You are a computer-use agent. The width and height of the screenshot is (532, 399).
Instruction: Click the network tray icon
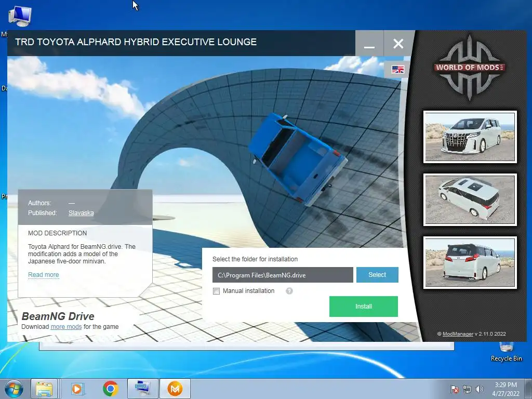467,389
